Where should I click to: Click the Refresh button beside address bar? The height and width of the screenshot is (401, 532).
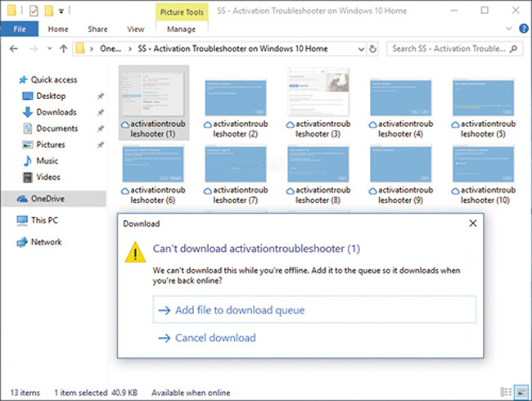coord(373,49)
